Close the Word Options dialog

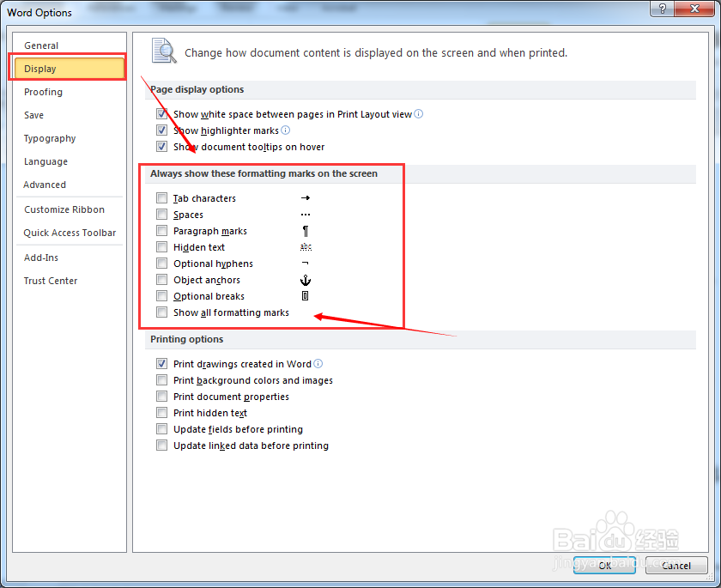[694, 9]
